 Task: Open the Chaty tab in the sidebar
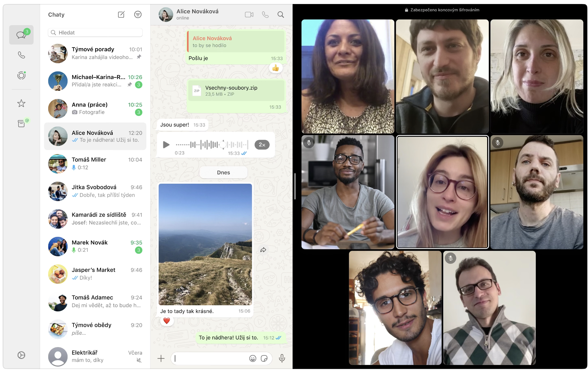pos(21,34)
